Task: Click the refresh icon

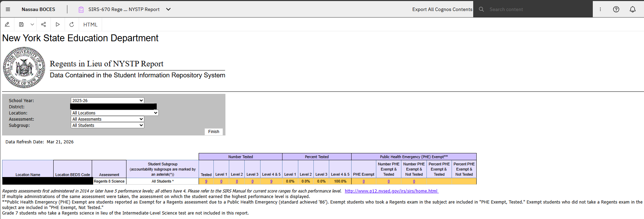Action: tap(71, 24)
